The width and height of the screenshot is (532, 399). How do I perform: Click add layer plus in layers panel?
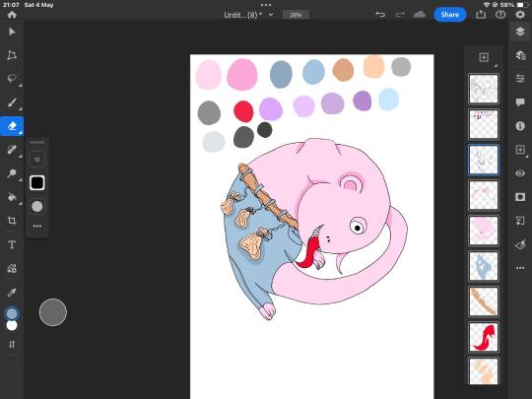(484, 57)
